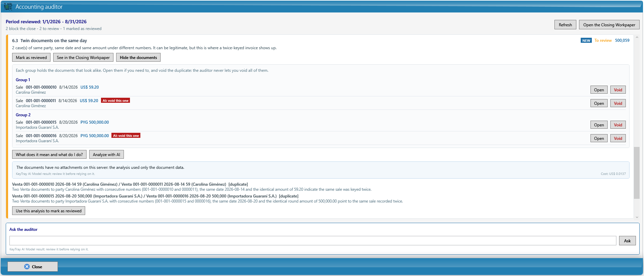The width and height of the screenshot is (644, 276).
Task: Select the Group 1 heading
Action: [x=23, y=80]
